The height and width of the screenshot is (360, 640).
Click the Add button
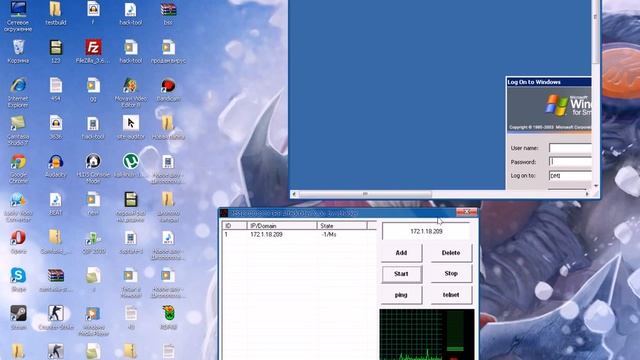tap(401, 253)
